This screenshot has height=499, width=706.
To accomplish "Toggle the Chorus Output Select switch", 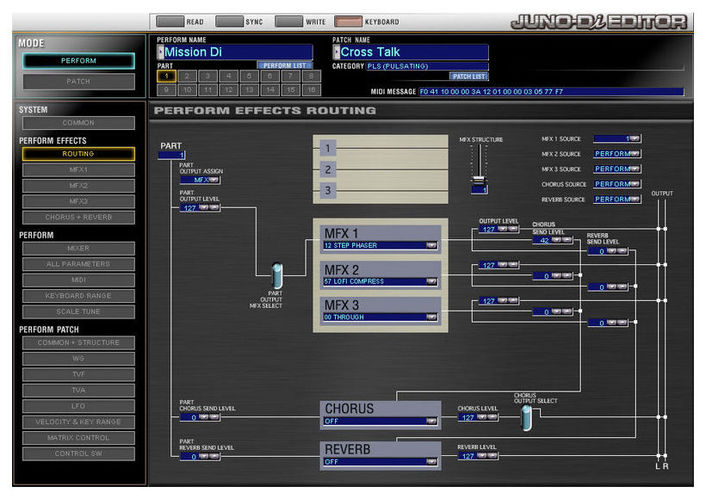I will pyautogui.click(x=526, y=418).
